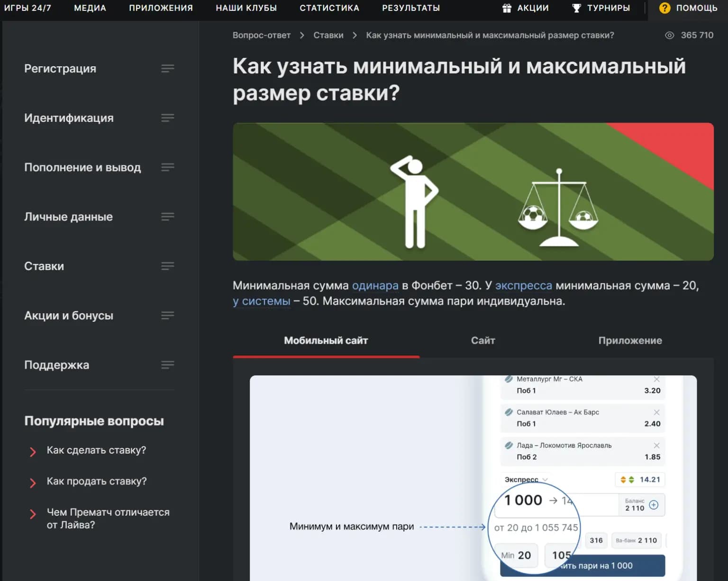
Task: Open Личные данные sidebar category
Action: pos(68,217)
